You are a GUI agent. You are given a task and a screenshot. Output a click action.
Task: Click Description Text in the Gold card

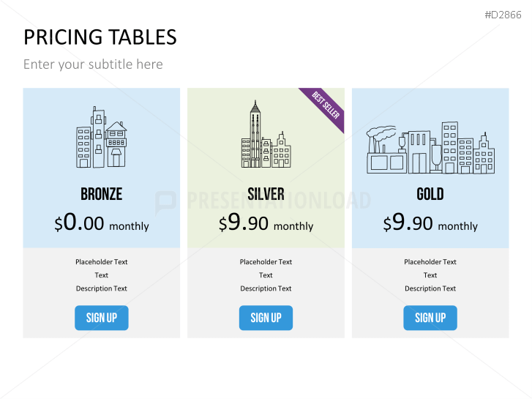click(430, 288)
